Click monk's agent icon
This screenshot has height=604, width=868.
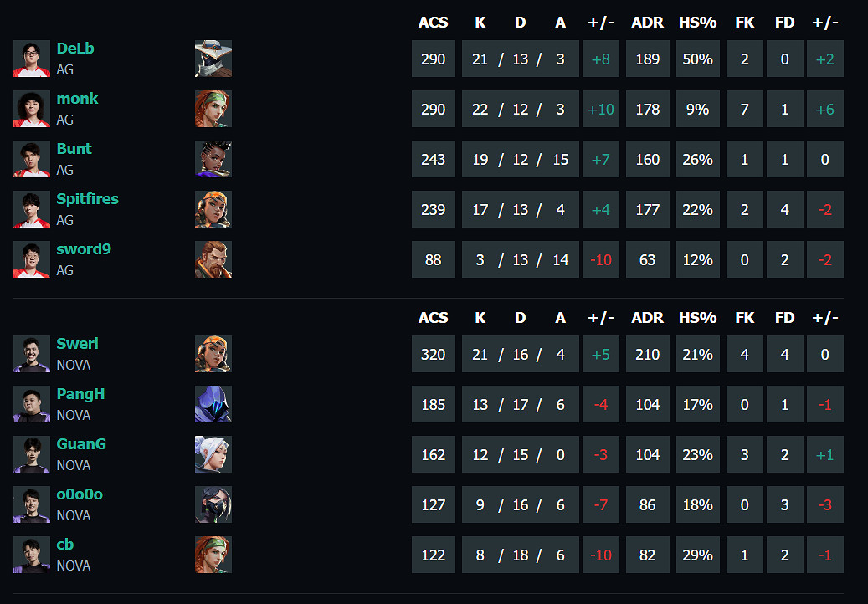click(x=213, y=110)
